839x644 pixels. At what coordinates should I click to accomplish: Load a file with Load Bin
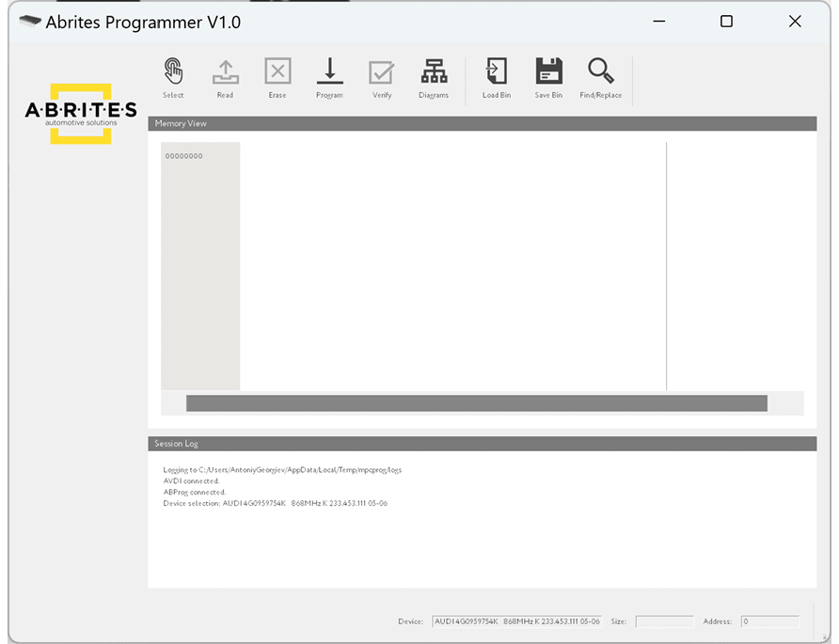[x=497, y=73]
